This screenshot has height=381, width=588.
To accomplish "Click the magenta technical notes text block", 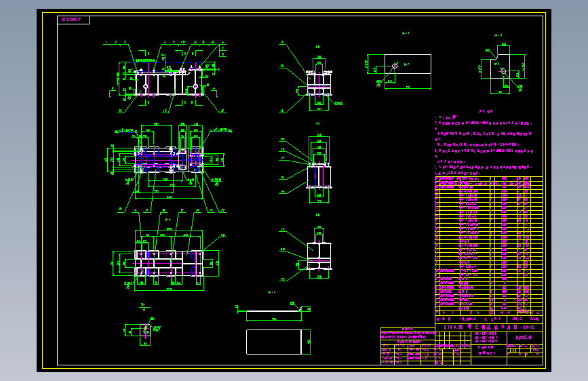I will (x=484, y=146).
